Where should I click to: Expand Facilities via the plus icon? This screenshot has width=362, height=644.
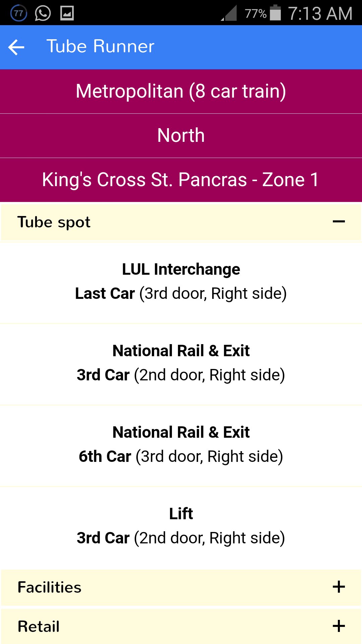coord(339,587)
